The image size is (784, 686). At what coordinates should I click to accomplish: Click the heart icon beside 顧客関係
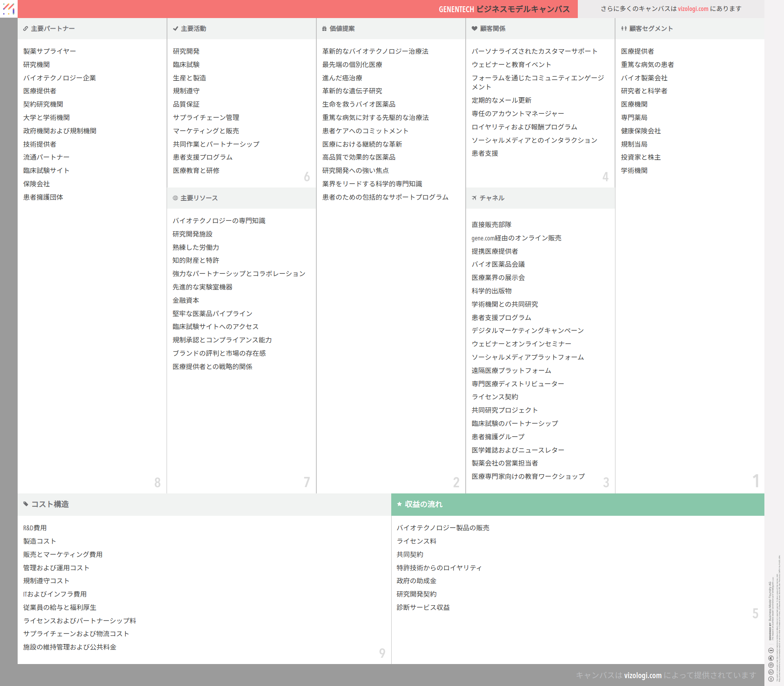tap(474, 29)
